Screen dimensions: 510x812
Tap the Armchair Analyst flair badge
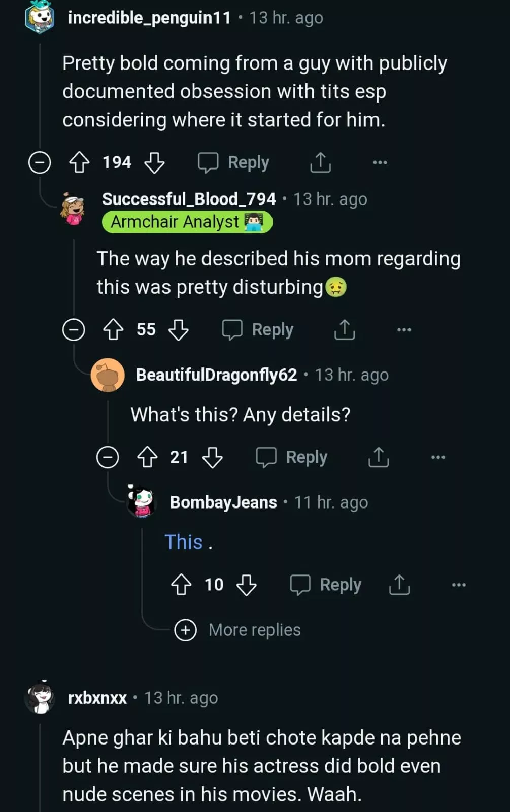(x=187, y=222)
